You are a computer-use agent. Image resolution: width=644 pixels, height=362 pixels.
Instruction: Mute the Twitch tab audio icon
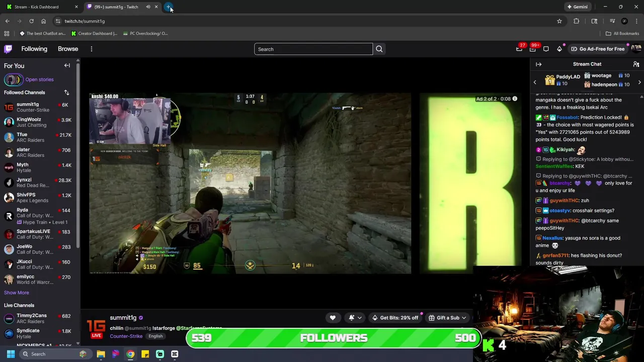pyautogui.click(x=148, y=7)
